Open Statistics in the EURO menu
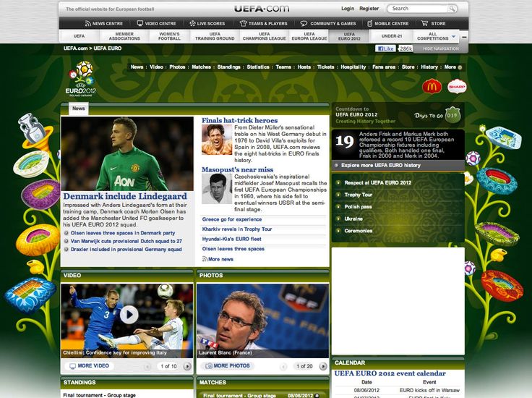The height and width of the screenshot is (398, 532). click(x=258, y=67)
